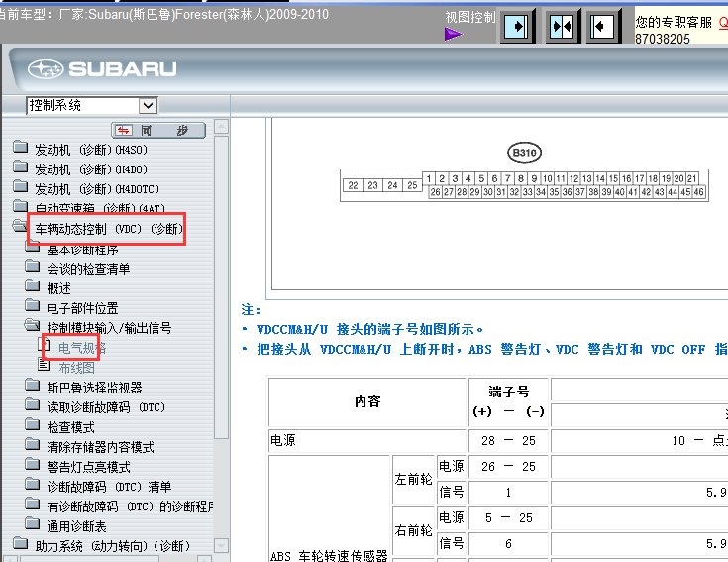Click document icon for 布线图

tap(44, 365)
